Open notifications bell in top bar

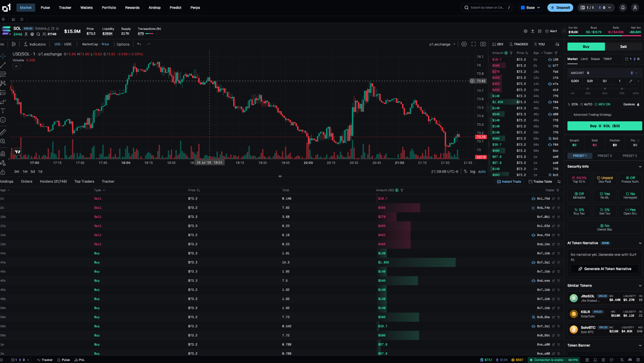point(623,8)
